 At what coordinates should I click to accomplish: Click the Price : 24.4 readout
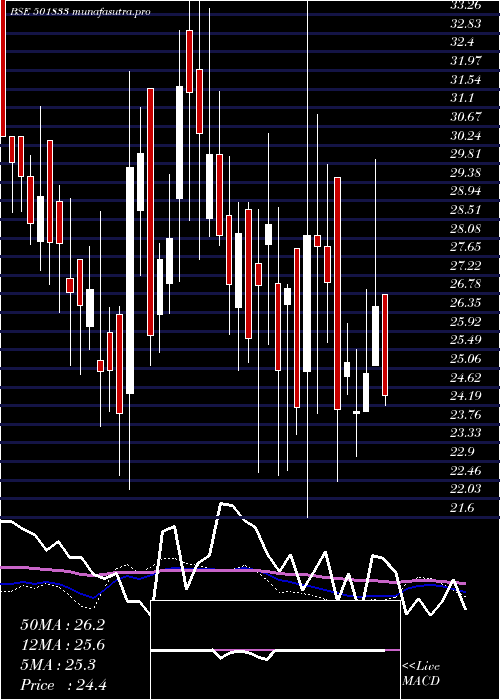pos(64,685)
